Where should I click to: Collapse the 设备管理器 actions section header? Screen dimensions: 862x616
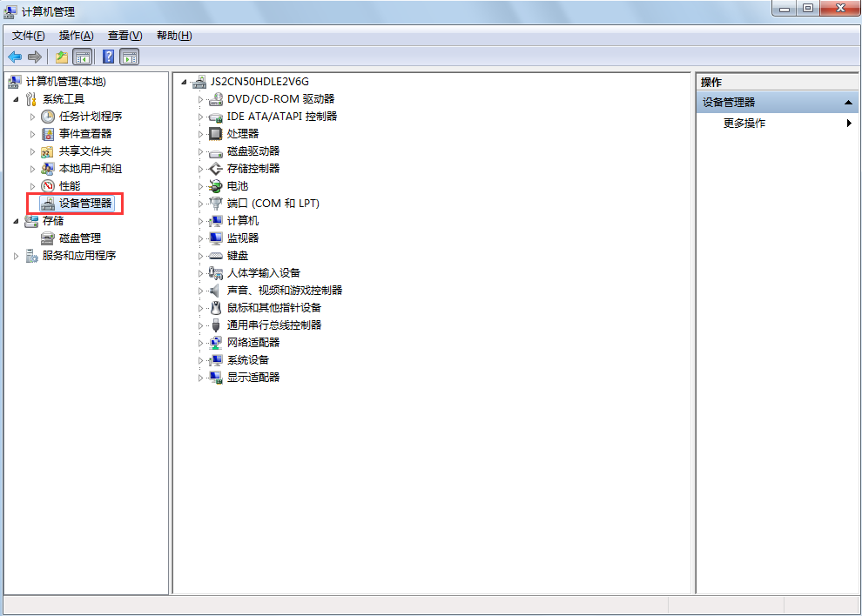[849, 103]
